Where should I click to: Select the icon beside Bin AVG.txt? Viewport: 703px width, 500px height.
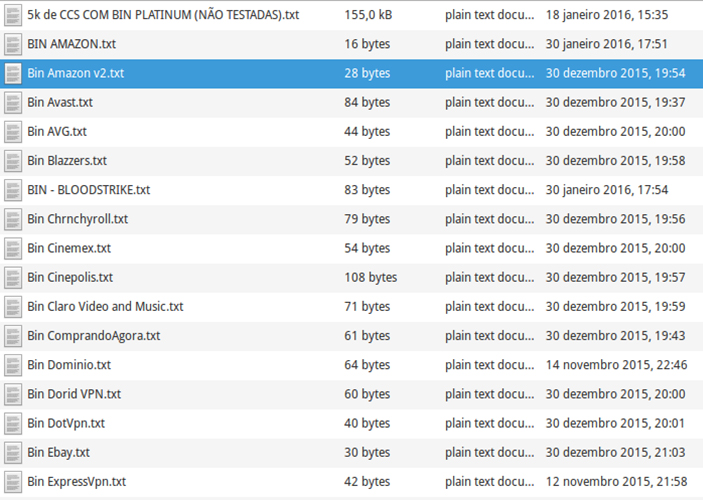(12, 131)
